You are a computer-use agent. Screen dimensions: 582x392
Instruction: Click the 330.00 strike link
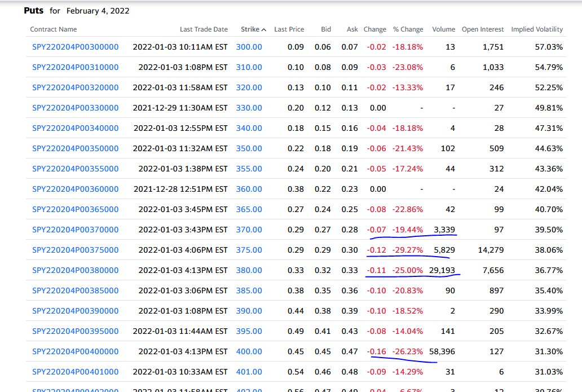[249, 108]
